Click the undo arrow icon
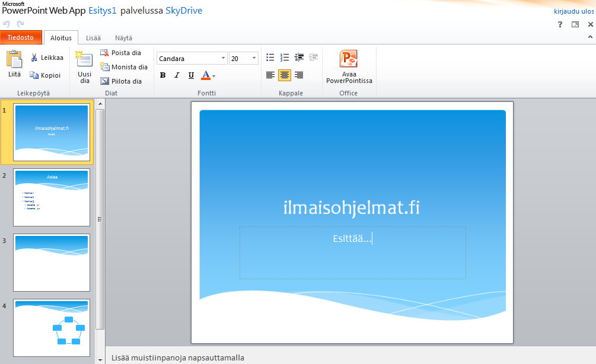Screen dimensions: 596x364 (7, 24)
